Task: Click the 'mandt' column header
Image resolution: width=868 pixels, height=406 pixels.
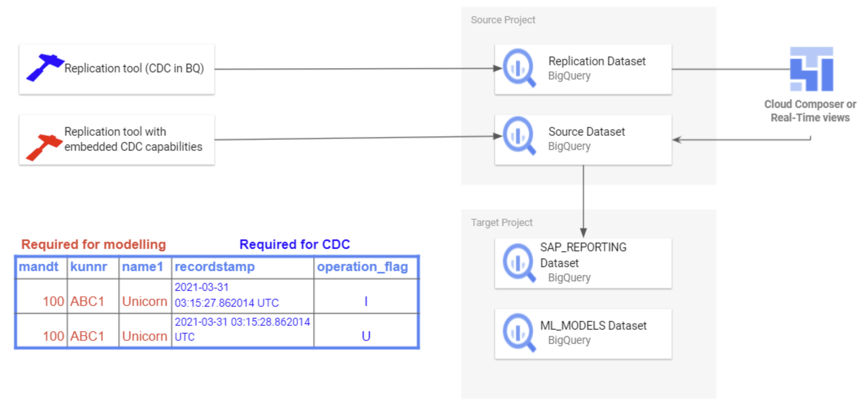Action: (38, 267)
